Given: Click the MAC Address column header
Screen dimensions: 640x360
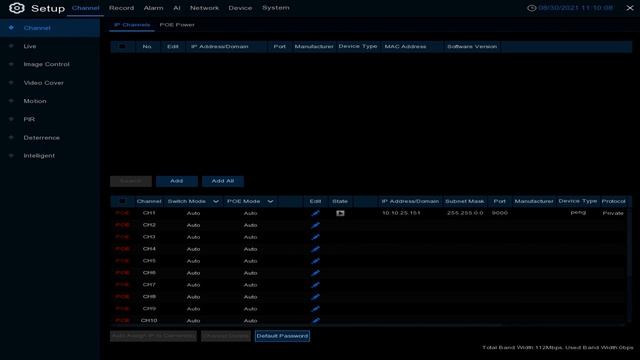Looking at the screenshot, I should click(x=405, y=47).
